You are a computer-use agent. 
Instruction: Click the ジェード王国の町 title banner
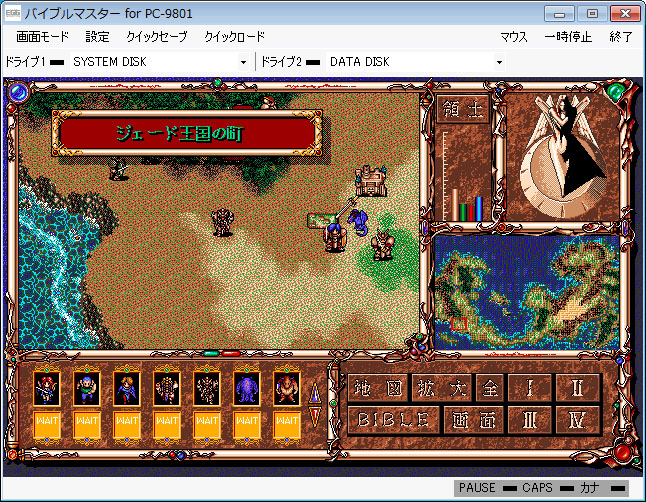[187, 133]
